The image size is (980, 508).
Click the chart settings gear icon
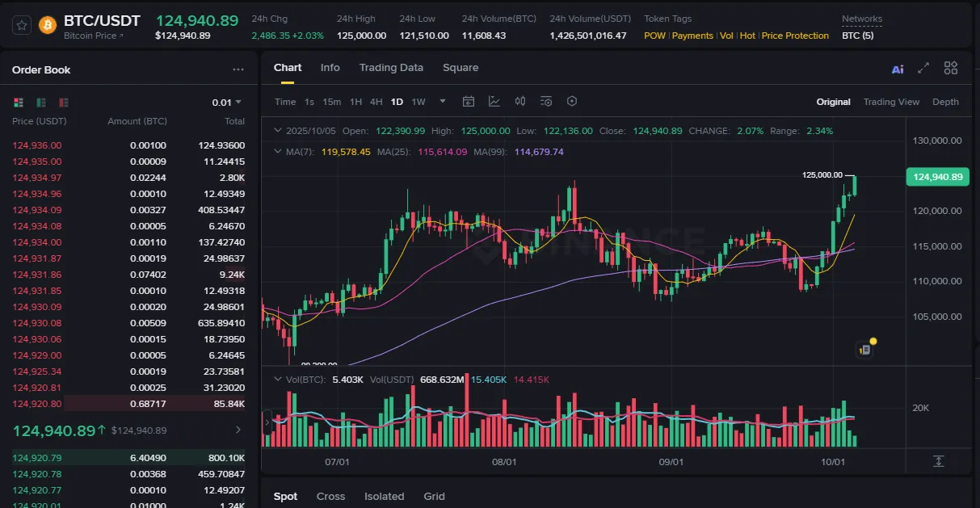(x=572, y=101)
